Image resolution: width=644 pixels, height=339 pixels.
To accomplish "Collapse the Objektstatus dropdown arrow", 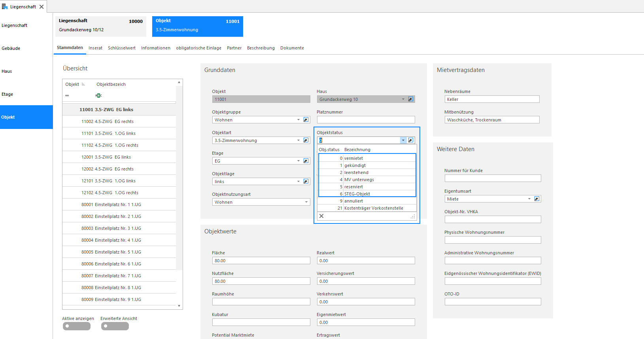I will coord(403,140).
